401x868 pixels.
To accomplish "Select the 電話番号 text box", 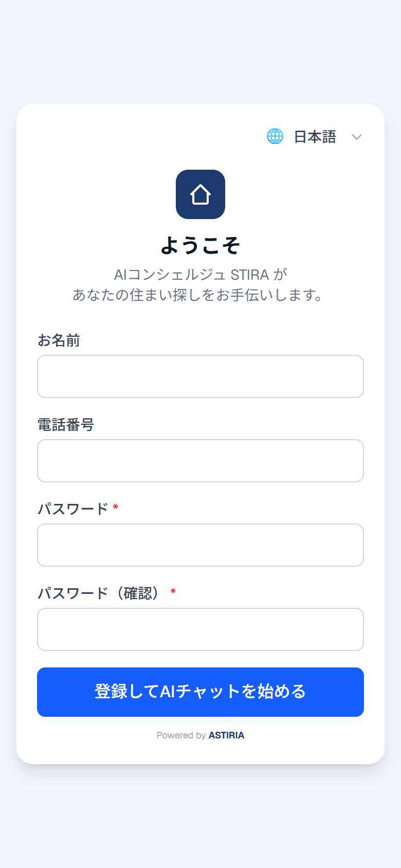I will coord(200,461).
